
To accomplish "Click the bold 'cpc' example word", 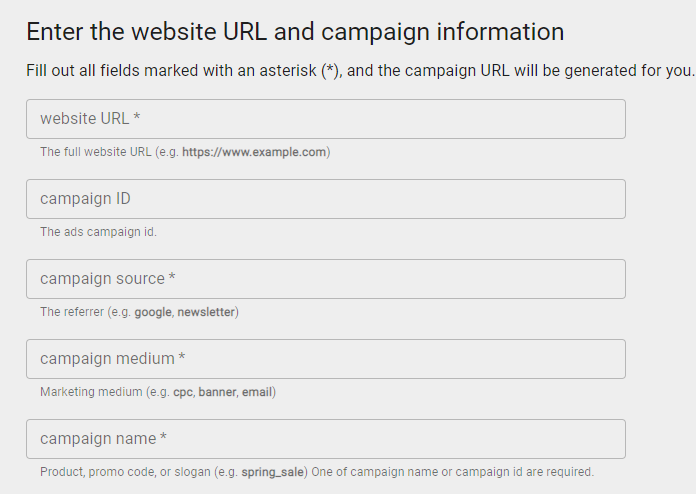I will point(182,392).
